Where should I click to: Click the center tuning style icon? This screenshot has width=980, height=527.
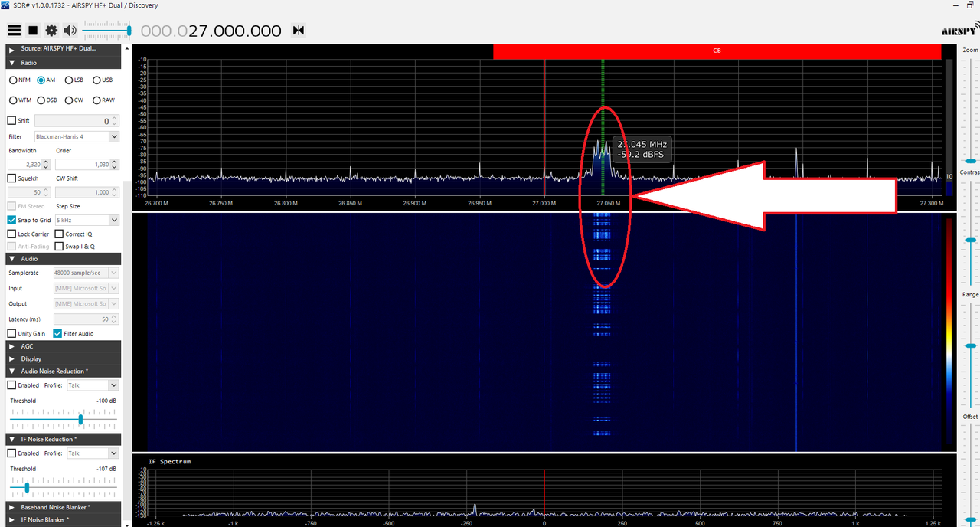click(299, 31)
